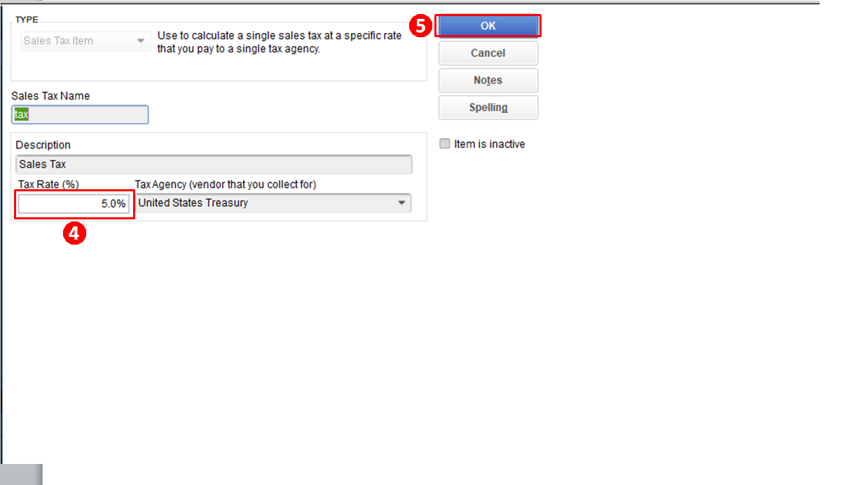
Task: Click the red number 5 marker
Action: point(420,26)
